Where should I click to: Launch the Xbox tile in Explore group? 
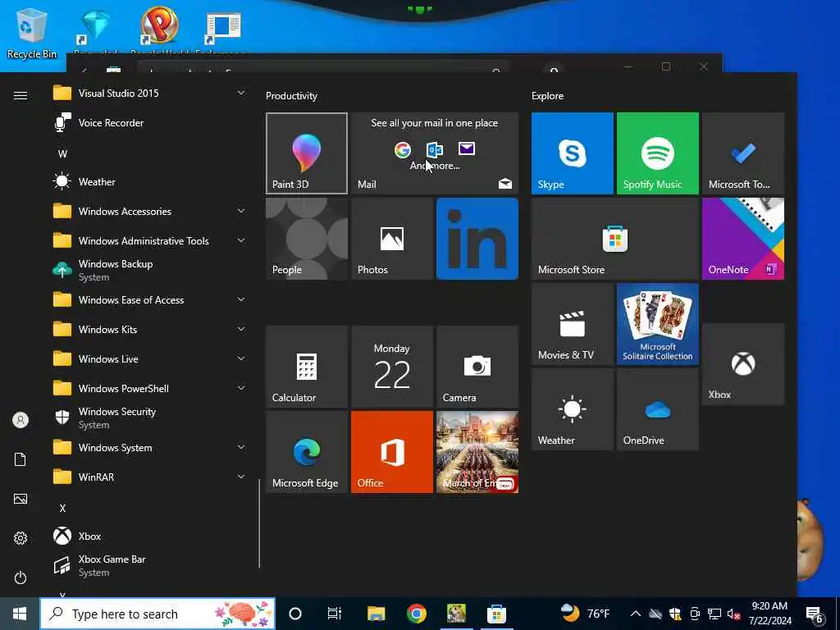coord(743,363)
